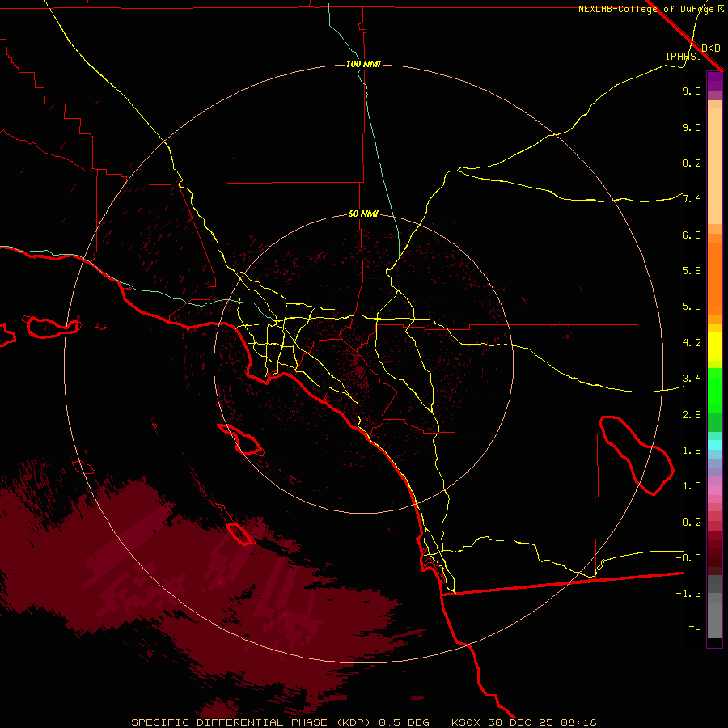Click the -0.5 scale value

tap(688, 557)
